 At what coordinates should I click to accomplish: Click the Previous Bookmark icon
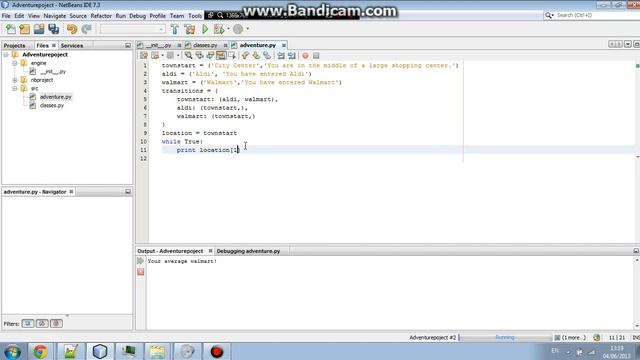pos(245,56)
